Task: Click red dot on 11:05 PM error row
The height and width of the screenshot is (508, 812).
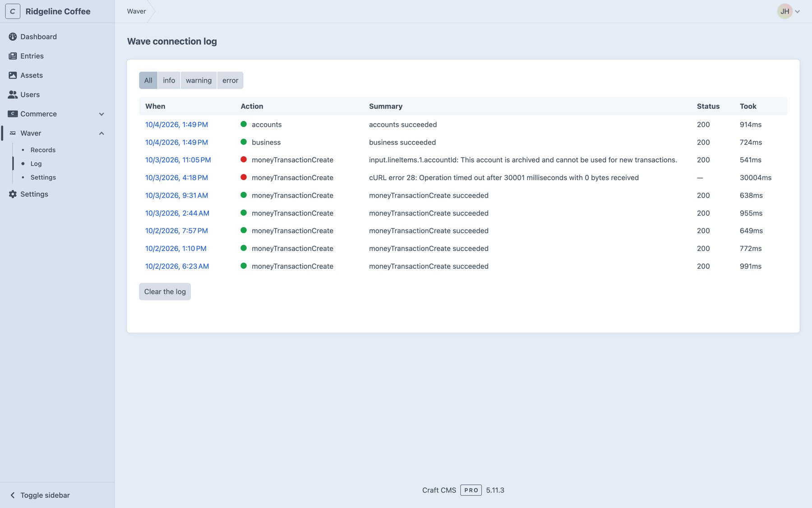Action: click(x=244, y=159)
